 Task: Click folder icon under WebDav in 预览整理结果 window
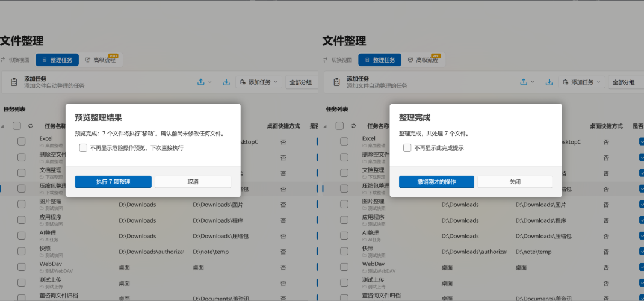pos(42,271)
